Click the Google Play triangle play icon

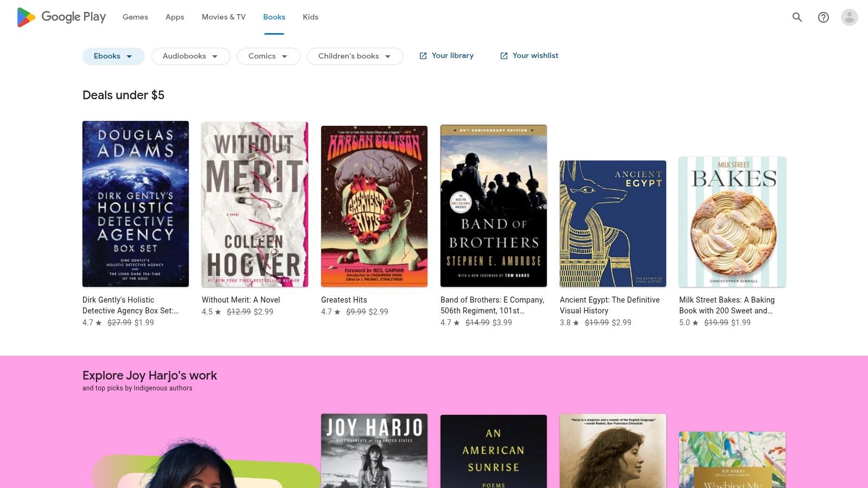pos(25,17)
